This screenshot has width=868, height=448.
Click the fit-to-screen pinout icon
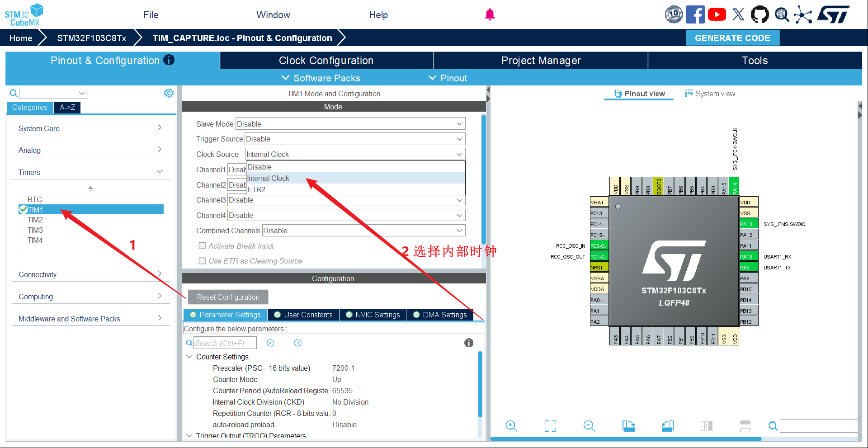pos(550,426)
